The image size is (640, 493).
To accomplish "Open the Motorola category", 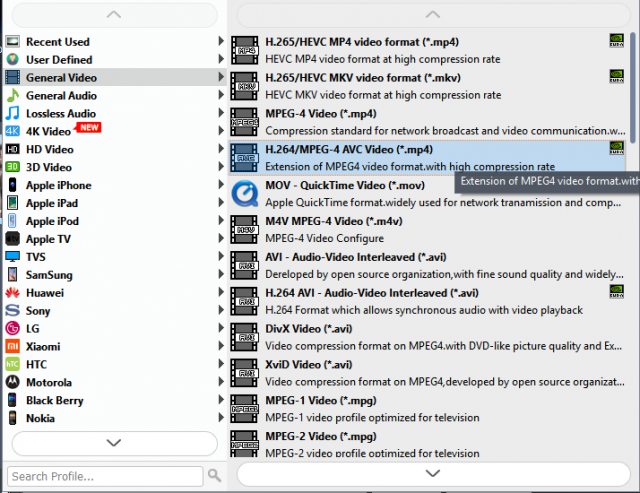I will (115, 382).
